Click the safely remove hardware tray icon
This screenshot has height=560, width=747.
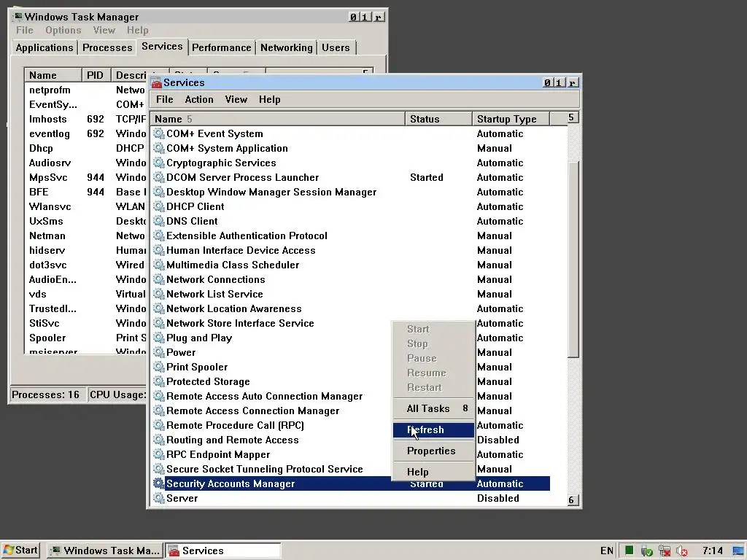646,551
